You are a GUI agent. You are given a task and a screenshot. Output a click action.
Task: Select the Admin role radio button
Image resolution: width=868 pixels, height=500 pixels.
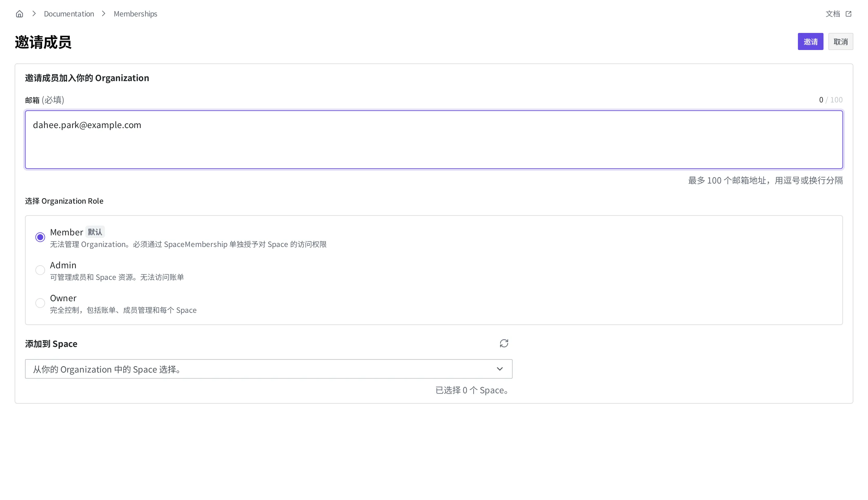(x=40, y=270)
